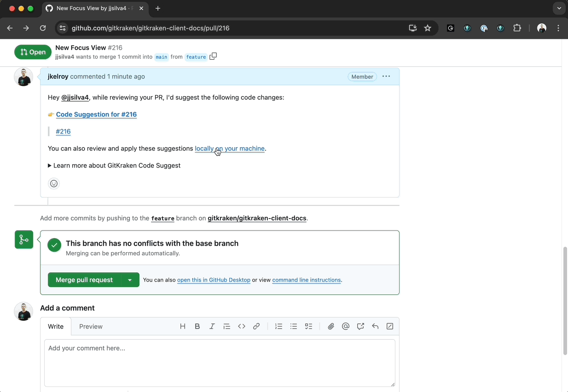This screenshot has width=568, height=392.
Task: Open Chrome profile avatar
Action: click(x=542, y=28)
